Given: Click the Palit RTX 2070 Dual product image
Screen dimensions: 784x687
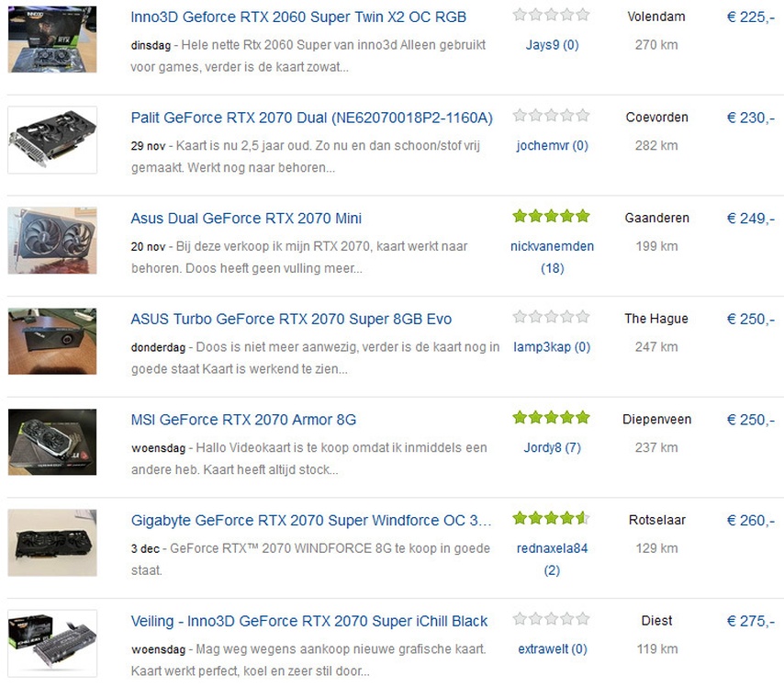Looking at the screenshot, I should 52,140.
